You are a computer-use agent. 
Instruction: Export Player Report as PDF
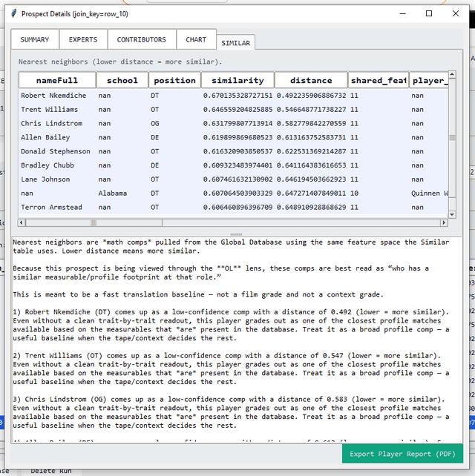[402, 454]
